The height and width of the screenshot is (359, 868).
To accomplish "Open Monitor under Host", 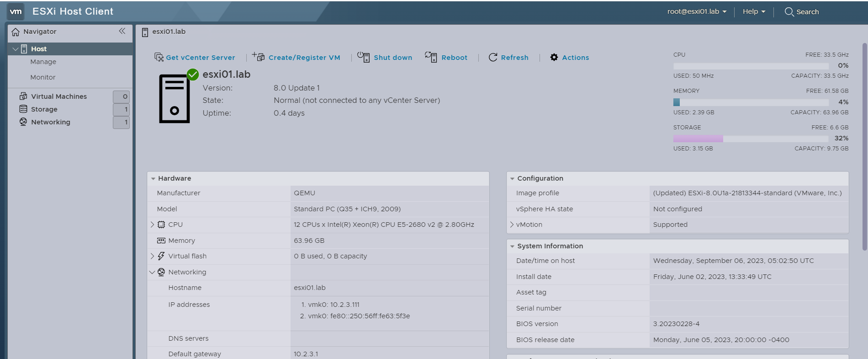I will pos(43,77).
